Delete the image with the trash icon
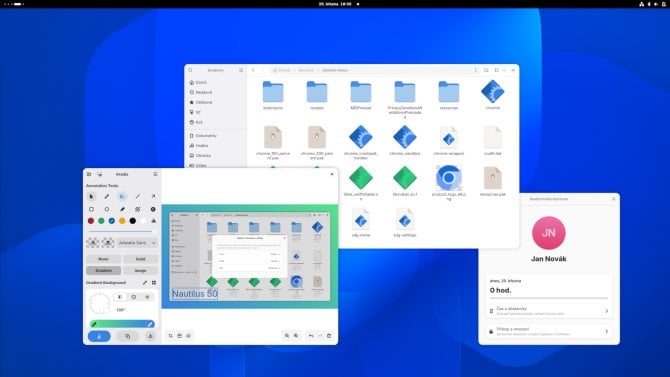This screenshot has width=670, height=377. pos(329,336)
